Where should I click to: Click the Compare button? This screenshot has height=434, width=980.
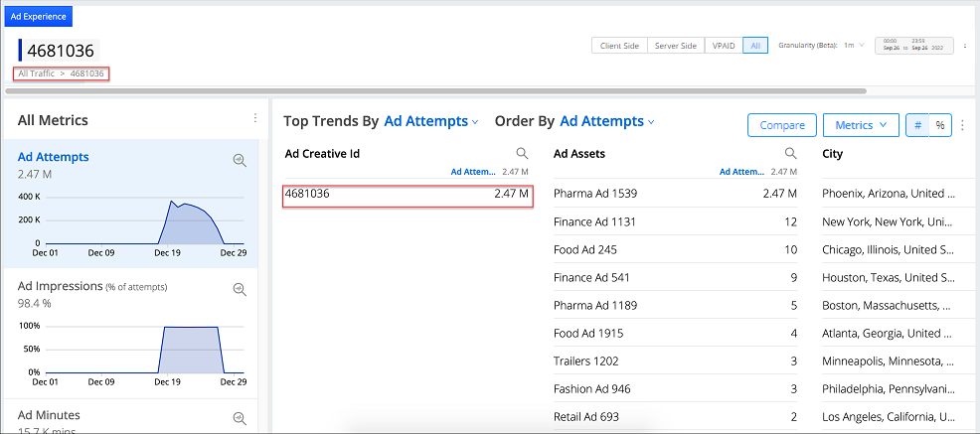click(x=781, y=125)
